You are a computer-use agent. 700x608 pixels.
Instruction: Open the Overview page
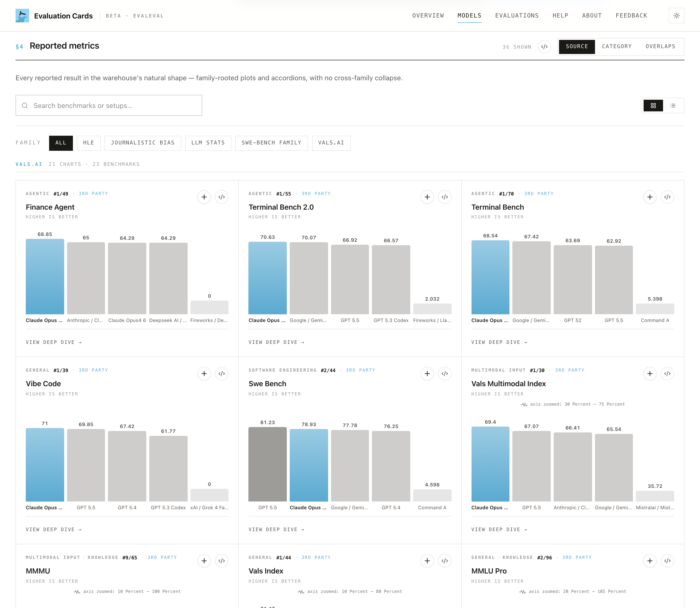tap(428, 16)
